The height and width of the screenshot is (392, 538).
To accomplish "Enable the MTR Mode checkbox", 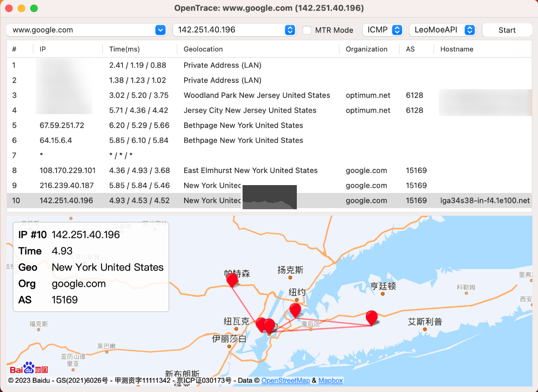I will (307, 30).
